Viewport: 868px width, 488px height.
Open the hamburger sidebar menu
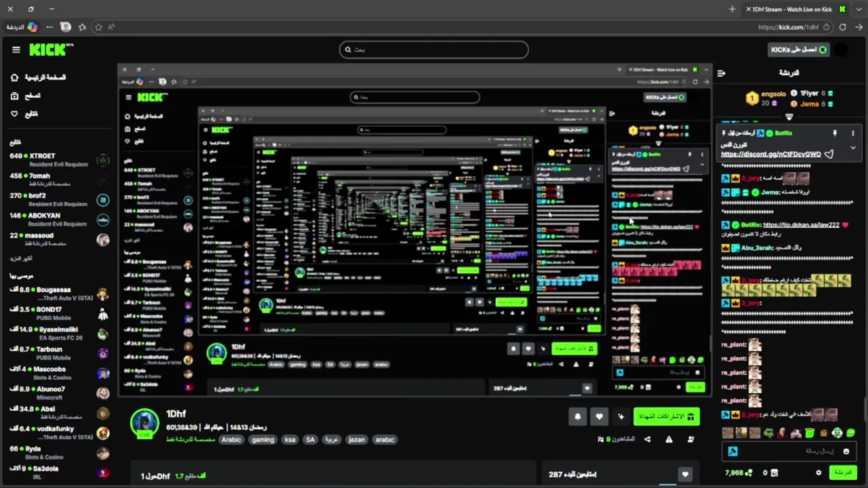click(16, 49)
